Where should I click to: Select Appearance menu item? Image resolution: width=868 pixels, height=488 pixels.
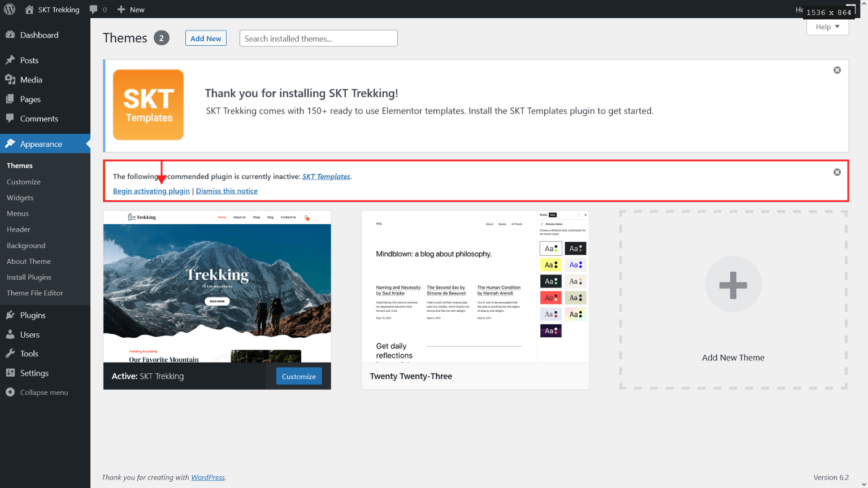click(45, 144)
